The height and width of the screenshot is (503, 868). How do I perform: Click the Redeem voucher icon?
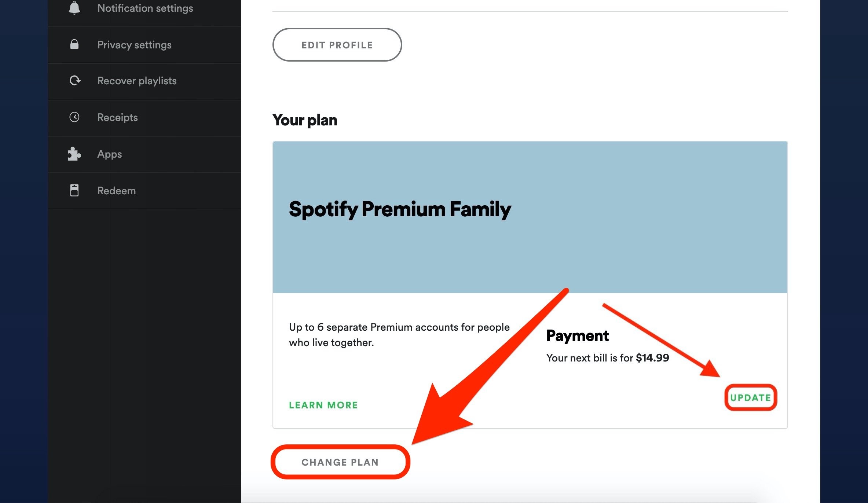pyautogui.click(x=75, y=190)
